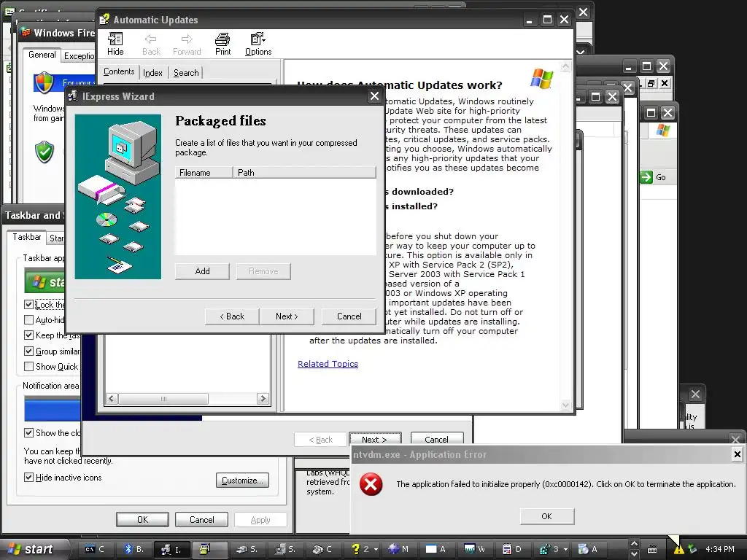Open the Options menu in the help toolbar
The image size is (747, 560).
tap(258, 44)
